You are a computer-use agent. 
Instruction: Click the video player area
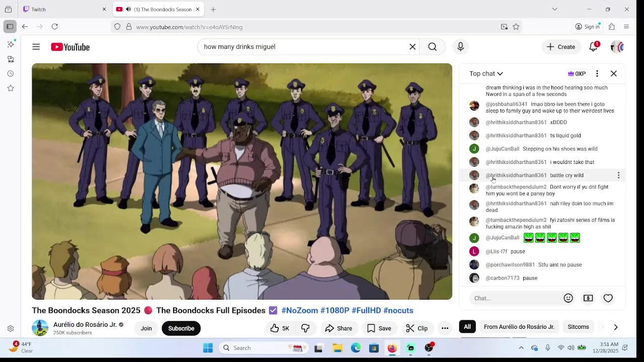click(242, 182)
